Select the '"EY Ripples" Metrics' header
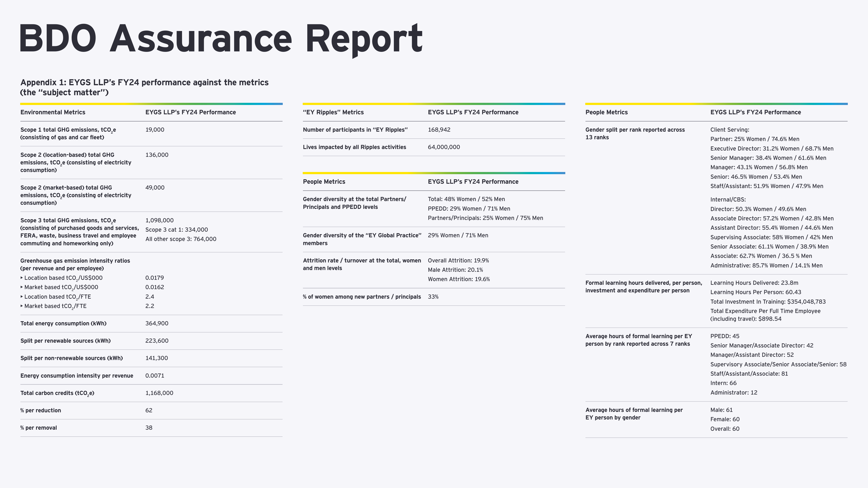Viewport: 868px width, 488px height. pos(333,112)
